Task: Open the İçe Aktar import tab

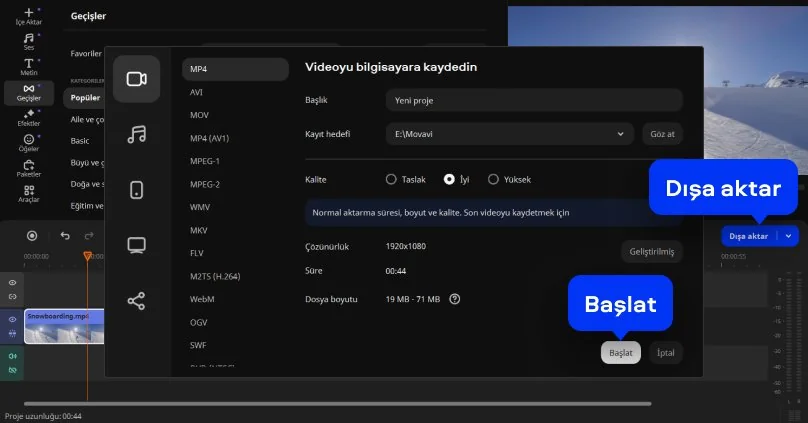Action: [29, 16]
